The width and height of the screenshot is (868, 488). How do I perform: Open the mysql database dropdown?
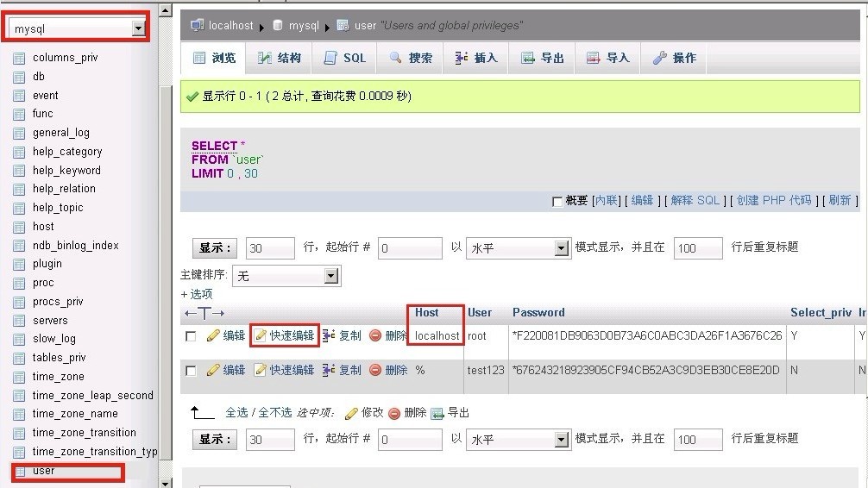(x=138, y=28)
